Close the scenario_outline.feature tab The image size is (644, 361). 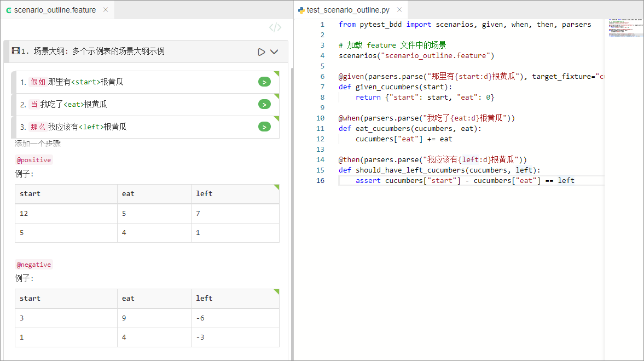coord(106,10)
